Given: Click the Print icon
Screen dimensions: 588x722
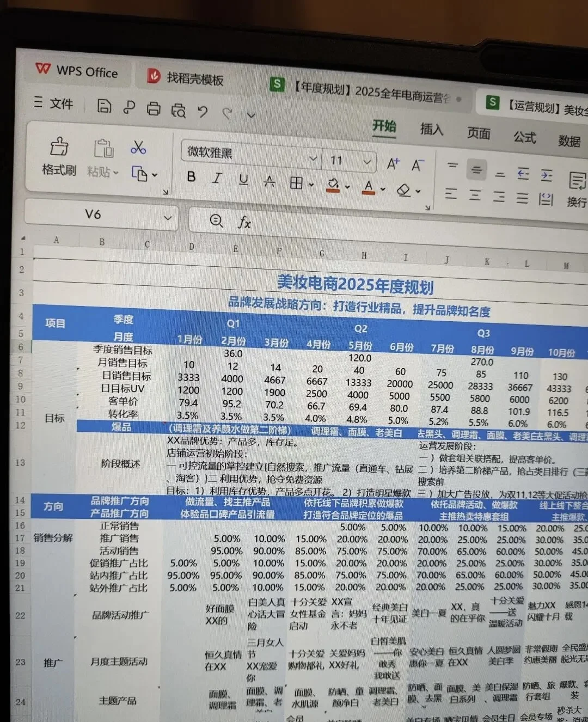Looking at the screenshot, I should [154, 109].
